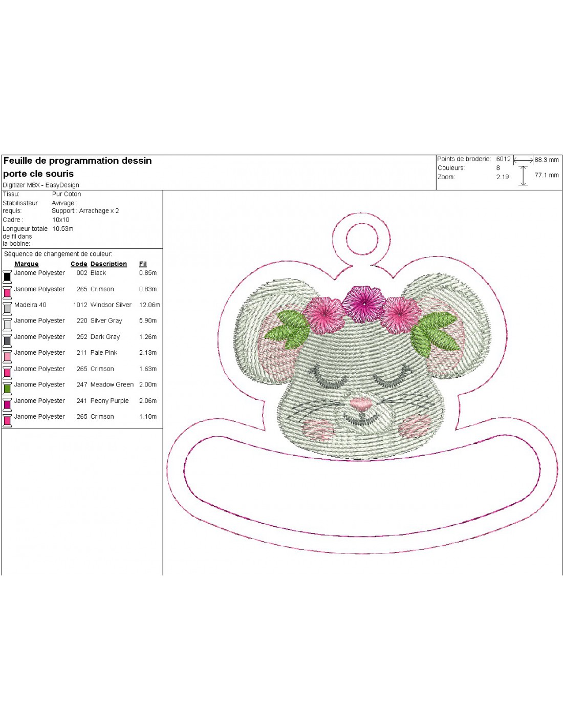Click the '10.53m' bobbin length value
563x728 pixels.
click(63, 229)
